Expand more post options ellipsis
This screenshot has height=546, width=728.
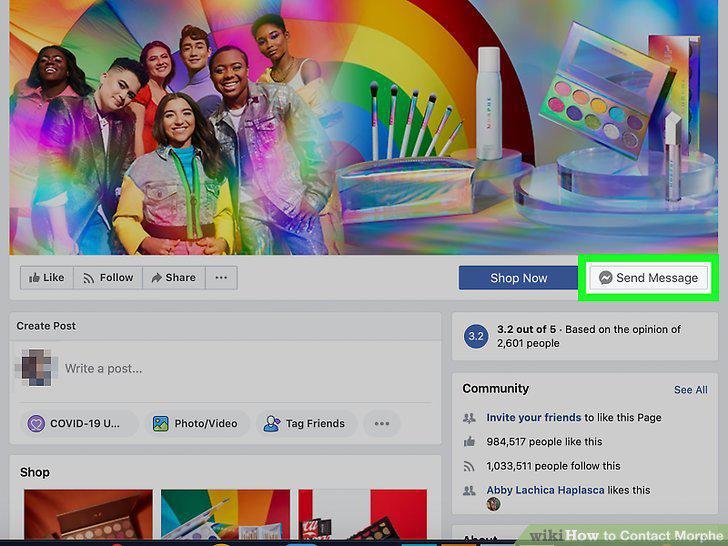382,423
